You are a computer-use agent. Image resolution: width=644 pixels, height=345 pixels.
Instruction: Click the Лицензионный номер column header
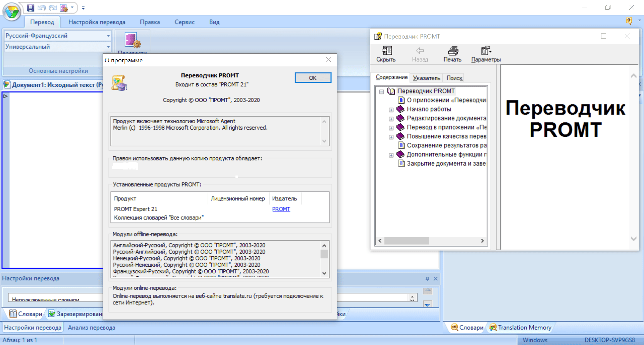pos(238,199)
